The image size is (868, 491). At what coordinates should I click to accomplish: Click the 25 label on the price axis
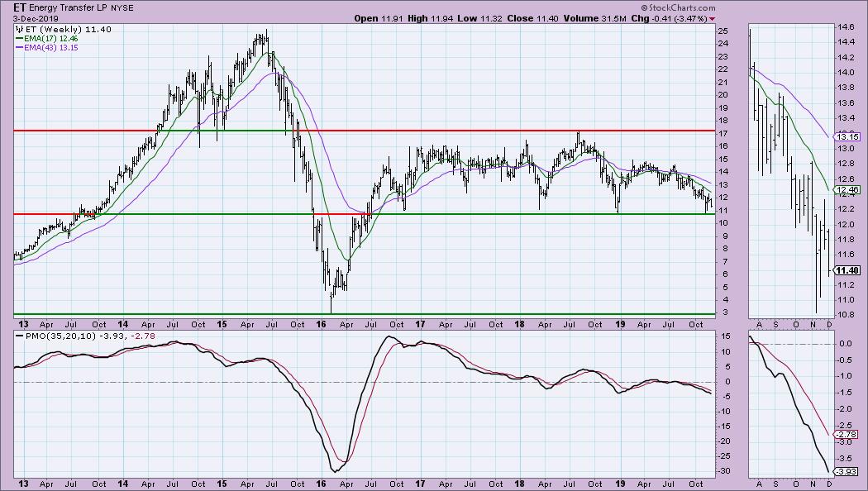[723, 31]
